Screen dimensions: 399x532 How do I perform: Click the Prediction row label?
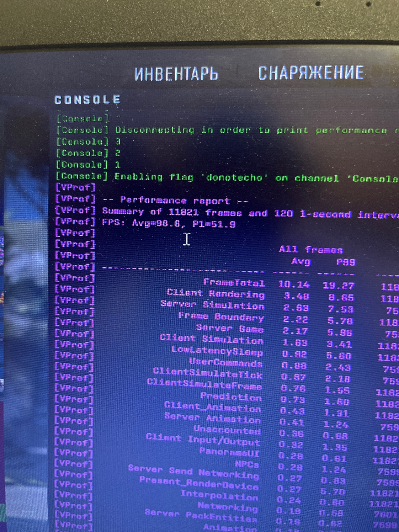click(231, 397)
